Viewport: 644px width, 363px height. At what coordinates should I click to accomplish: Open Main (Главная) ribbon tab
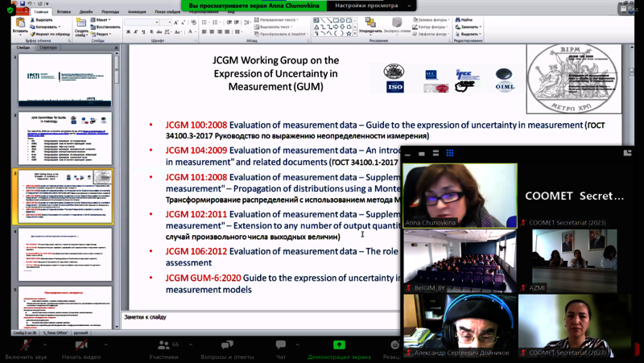click(41, 12)
